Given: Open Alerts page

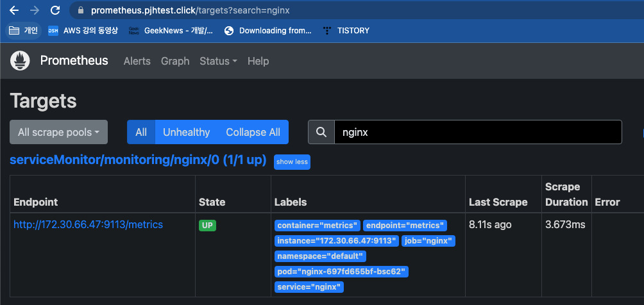Looking at the screenshot, I should (137, 61).
